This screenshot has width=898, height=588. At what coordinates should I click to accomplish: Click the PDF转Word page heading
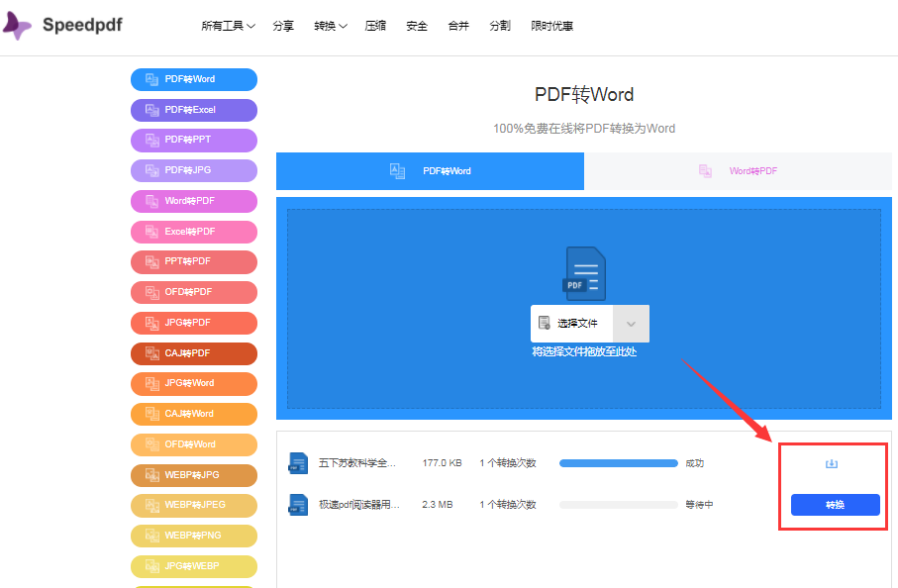point(584,94)
